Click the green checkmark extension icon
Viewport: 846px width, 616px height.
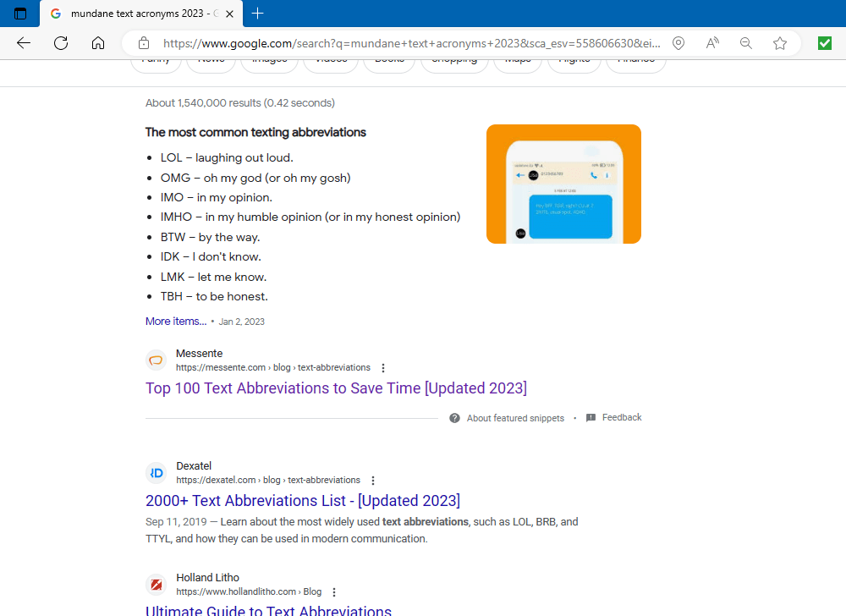825,43
